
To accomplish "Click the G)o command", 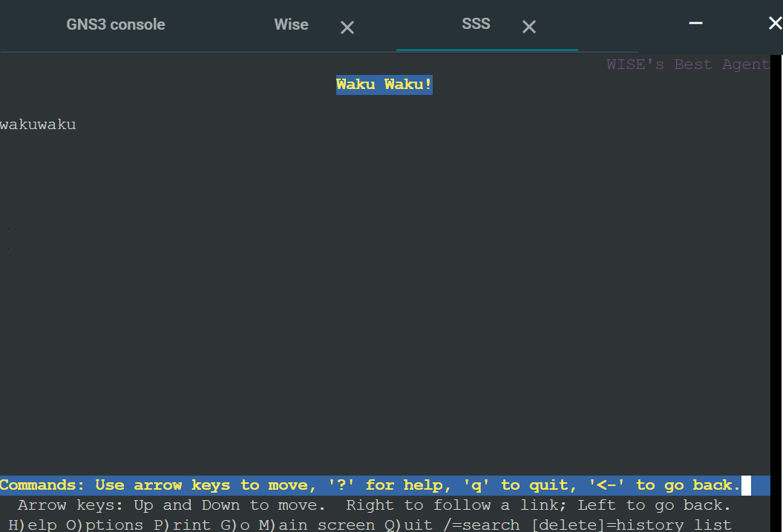I will [235, 524].
